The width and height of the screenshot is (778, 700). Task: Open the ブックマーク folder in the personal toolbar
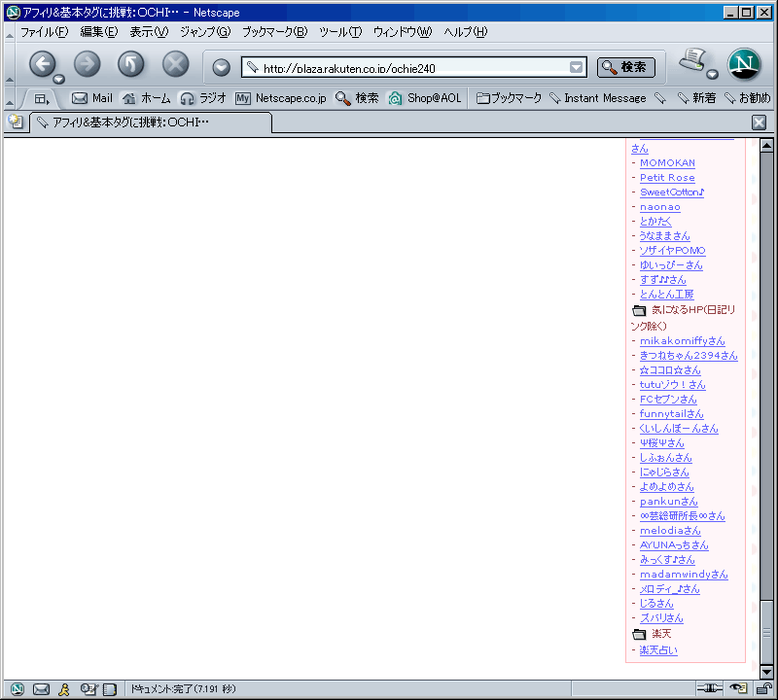[x=509, y=98]
